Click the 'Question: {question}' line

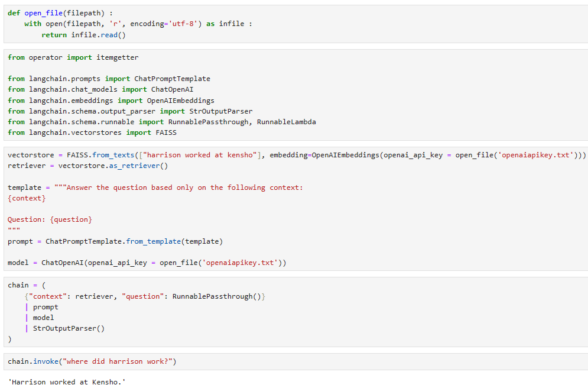(50, 219)
